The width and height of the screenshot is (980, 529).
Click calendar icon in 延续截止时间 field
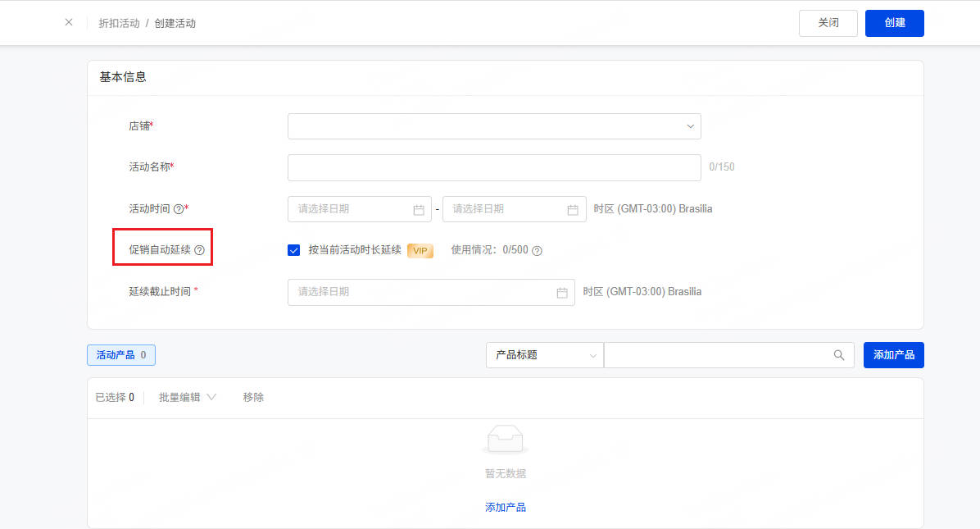(562, 292)
